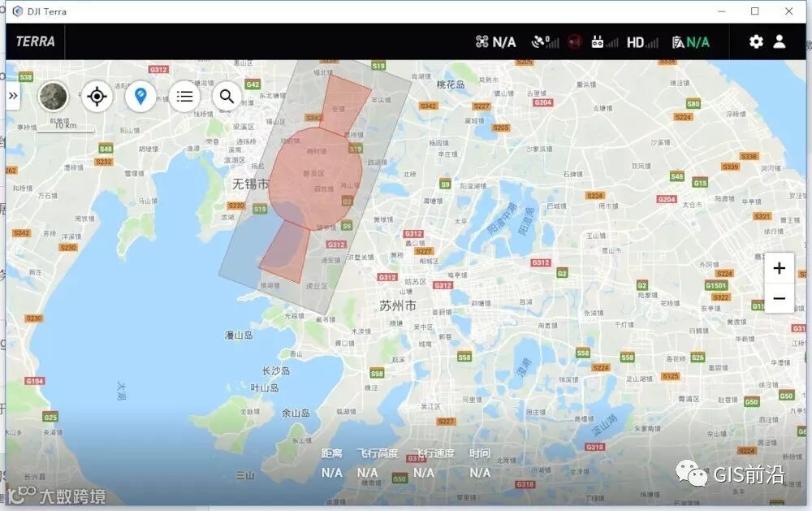
Task: Click the 桃花岛 map label
Action: click(x=451, y=84)
